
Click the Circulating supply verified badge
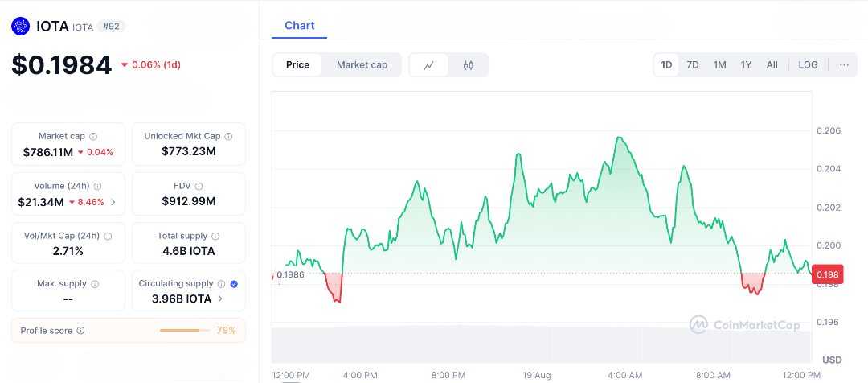234,284
